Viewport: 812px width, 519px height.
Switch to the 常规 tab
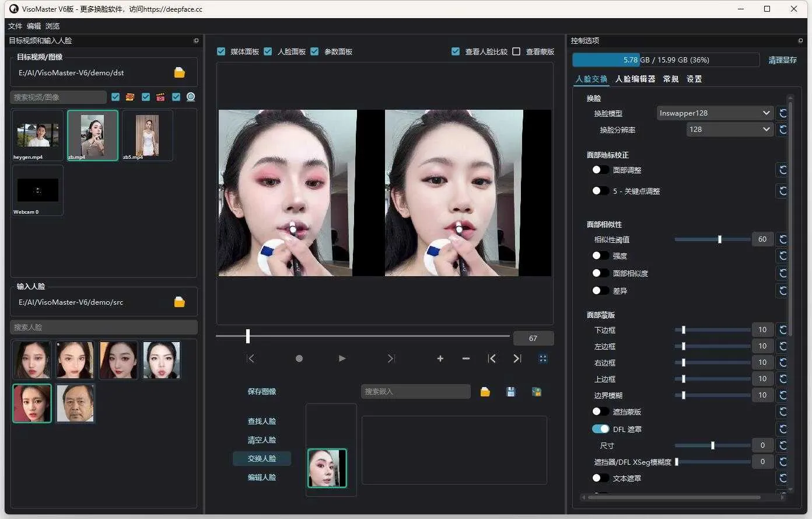pyautogui.click(x=671, y=79)
